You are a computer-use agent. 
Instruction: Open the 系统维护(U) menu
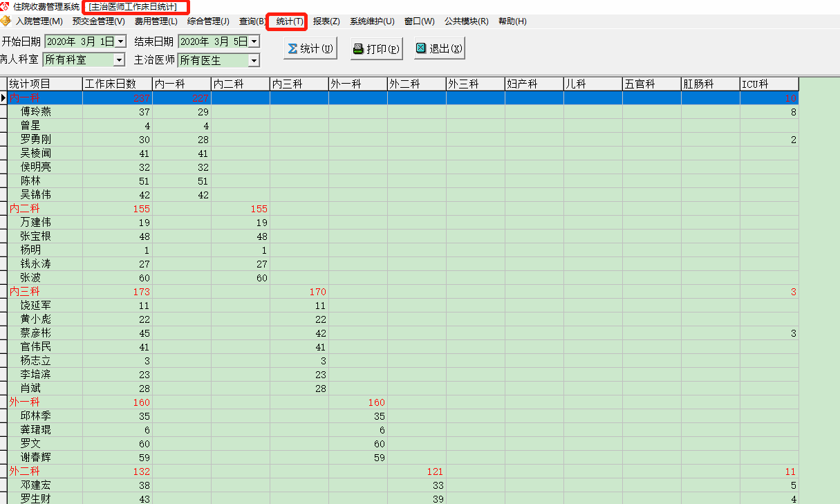tap(372, 21)
